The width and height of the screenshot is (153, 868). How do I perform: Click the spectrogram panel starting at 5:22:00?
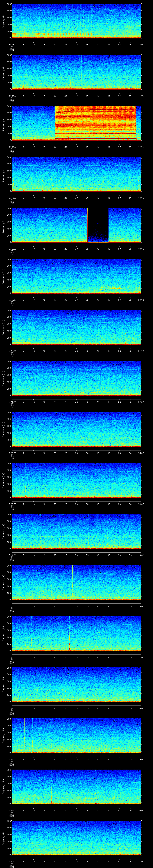coord(77,429)
